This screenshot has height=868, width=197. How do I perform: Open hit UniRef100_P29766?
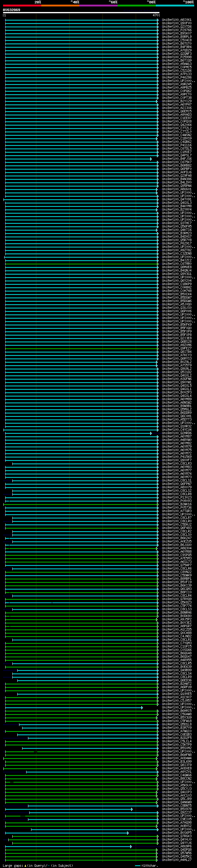coord(176,30)
